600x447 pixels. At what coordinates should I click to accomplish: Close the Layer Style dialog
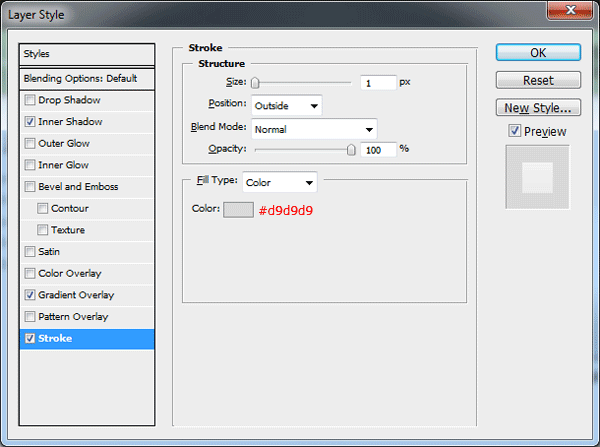[x=570, y=9]
